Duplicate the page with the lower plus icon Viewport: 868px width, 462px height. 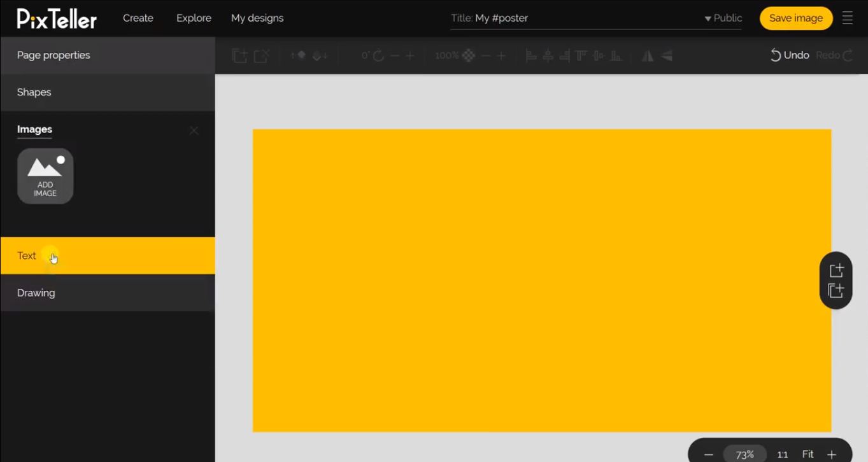click(836, 291)
